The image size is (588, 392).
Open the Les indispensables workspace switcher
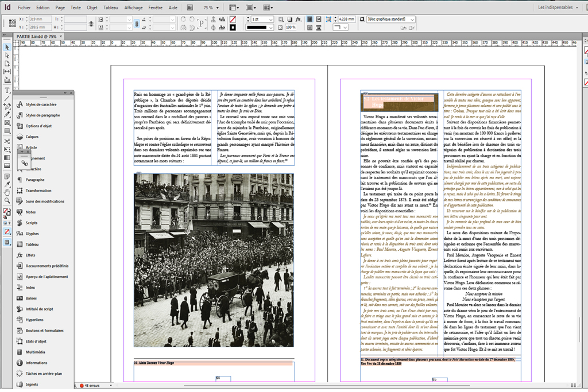[558, 7]
